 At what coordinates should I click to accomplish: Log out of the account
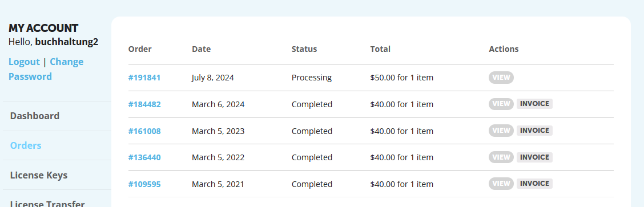[x=24, y=62]
